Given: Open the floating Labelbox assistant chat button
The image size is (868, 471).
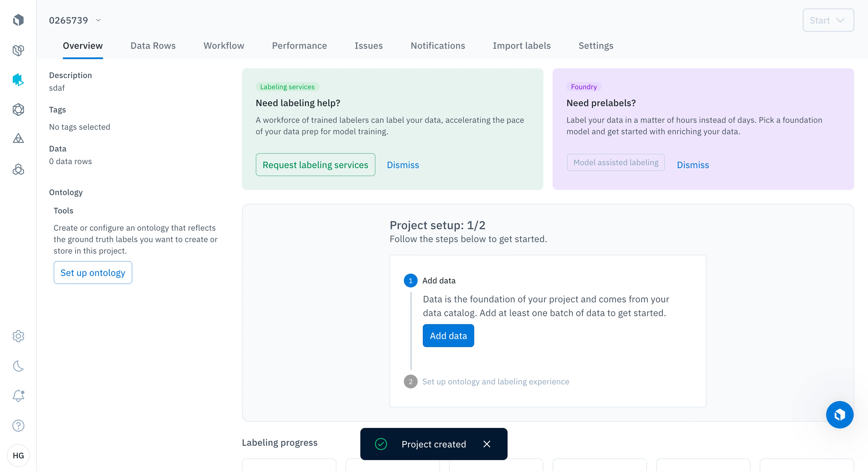Looking at the screenshot, I should (839, 414).
